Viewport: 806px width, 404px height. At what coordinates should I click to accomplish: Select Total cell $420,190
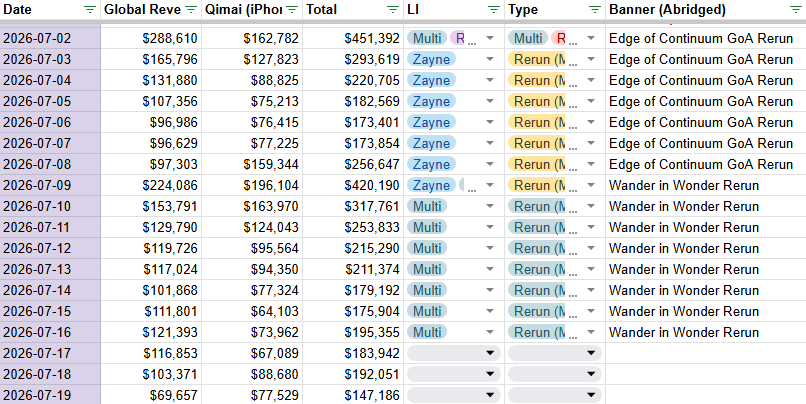click(353, 186)
